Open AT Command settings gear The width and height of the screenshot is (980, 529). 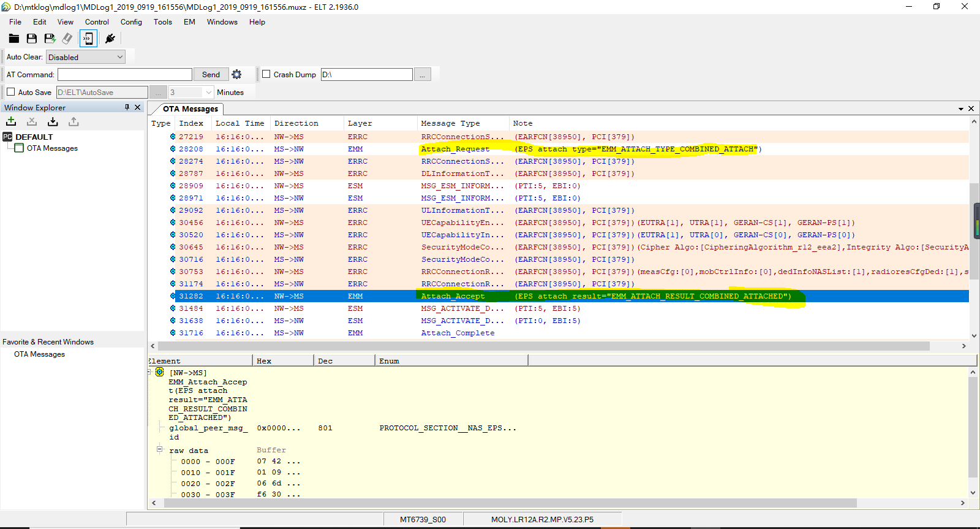click(236, 74)
